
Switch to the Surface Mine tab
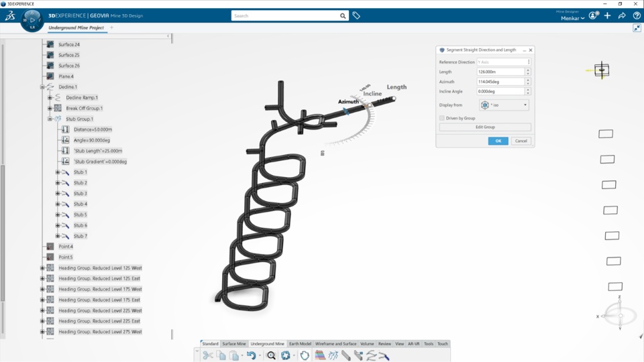[x=234, y=343]
